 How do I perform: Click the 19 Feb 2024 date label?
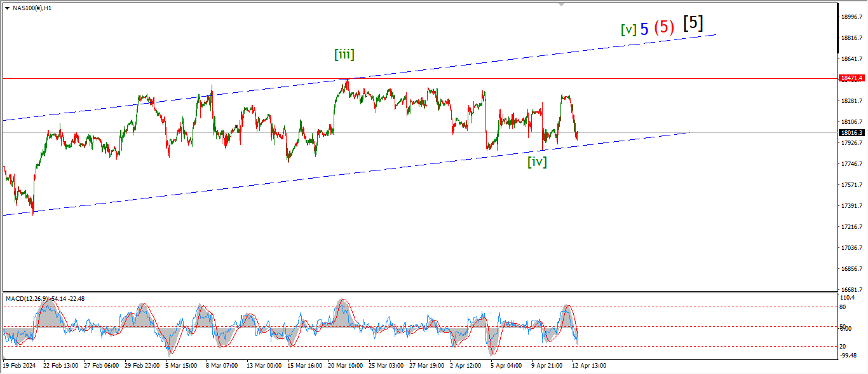[20, 366]
